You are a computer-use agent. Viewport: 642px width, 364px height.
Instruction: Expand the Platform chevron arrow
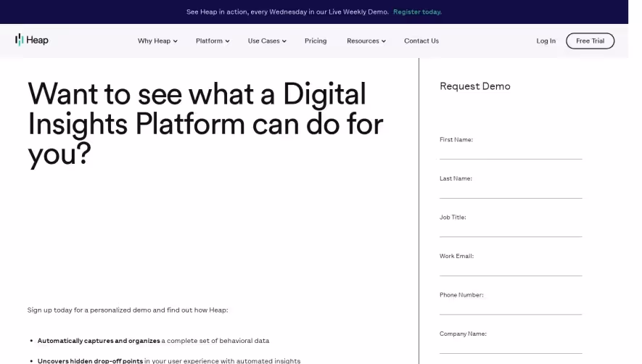pyautogui.click(x=227, y=41)
